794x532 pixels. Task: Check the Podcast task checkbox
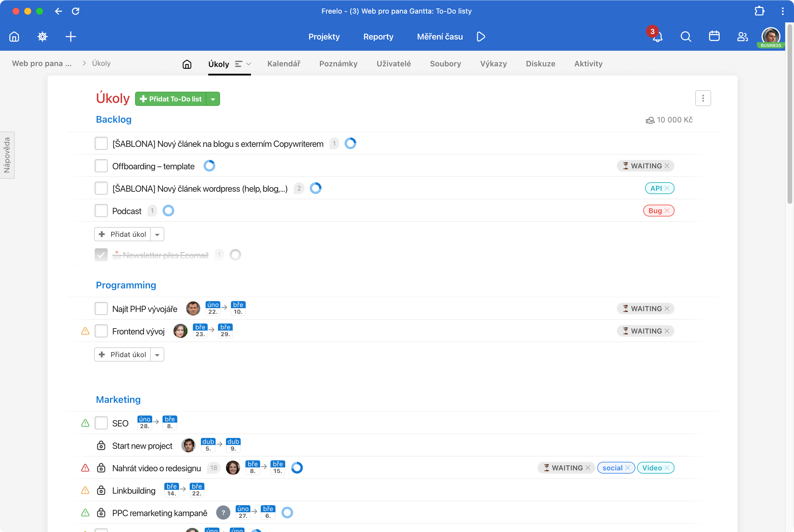click(x=101, y=211)
